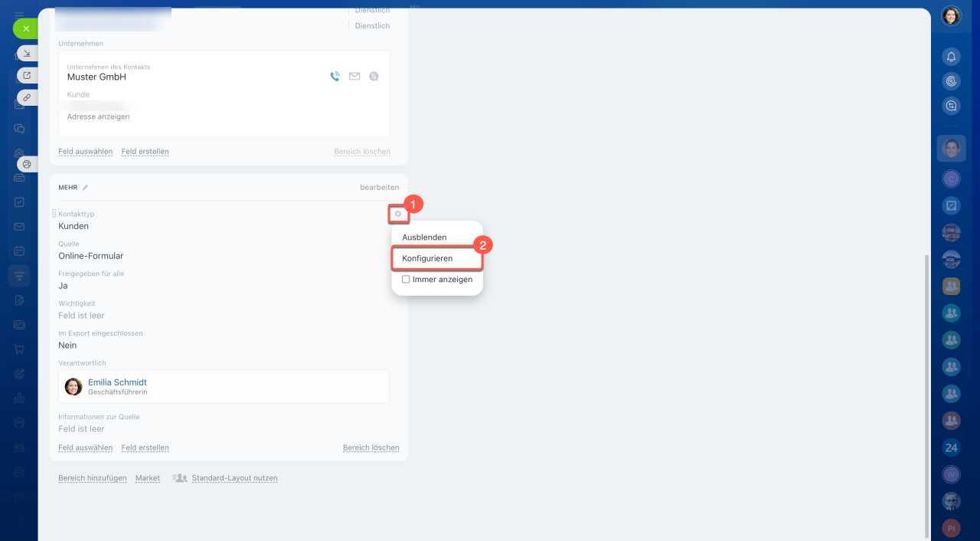Screen dimensions: 980x541
Task: Click the vertical scrollbar of the slider
Action: pos(926,395)
